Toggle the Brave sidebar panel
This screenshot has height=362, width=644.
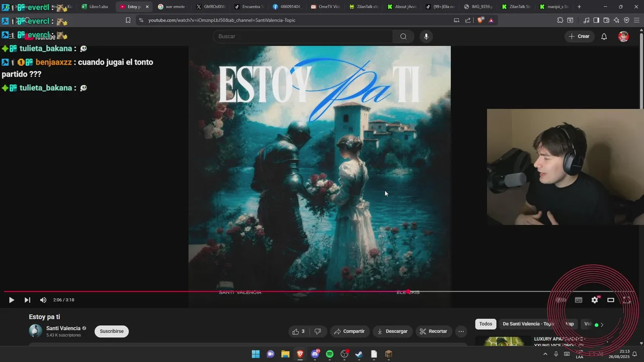coord(596,20)
